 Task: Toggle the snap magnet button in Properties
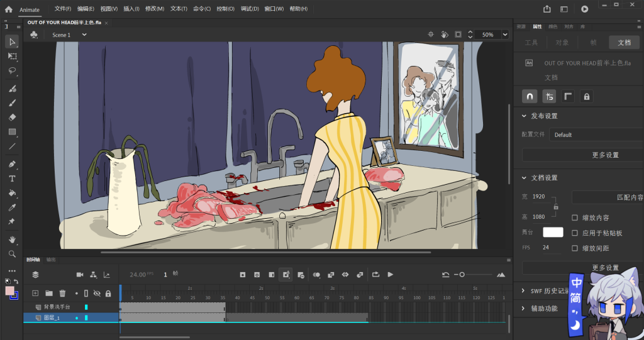tap(530, 97)
